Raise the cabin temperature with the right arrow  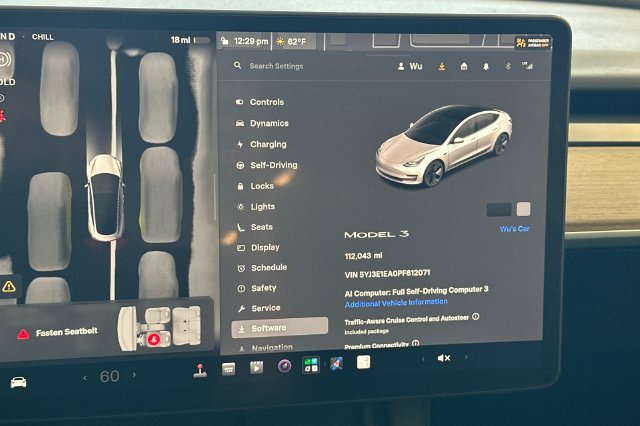click(x=134, y=374)
